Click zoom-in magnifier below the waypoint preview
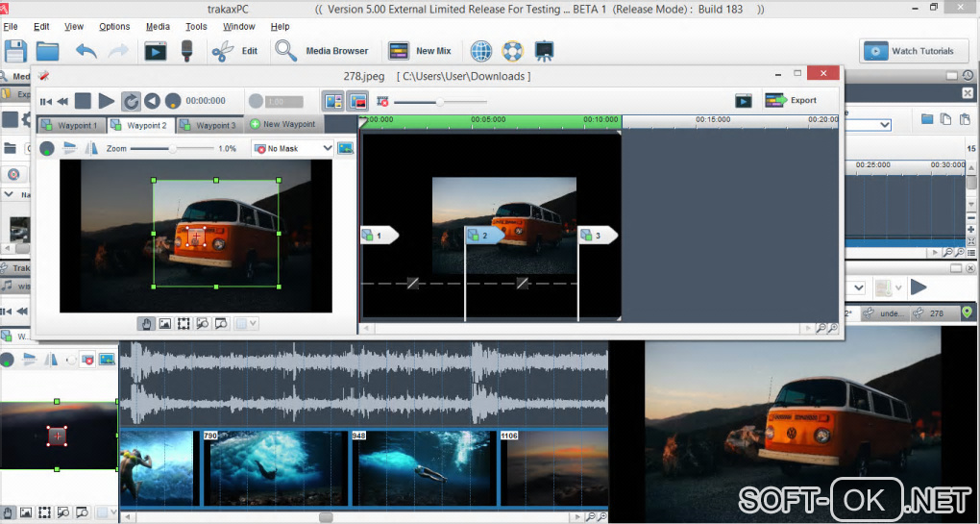 (x=221, y=324)
